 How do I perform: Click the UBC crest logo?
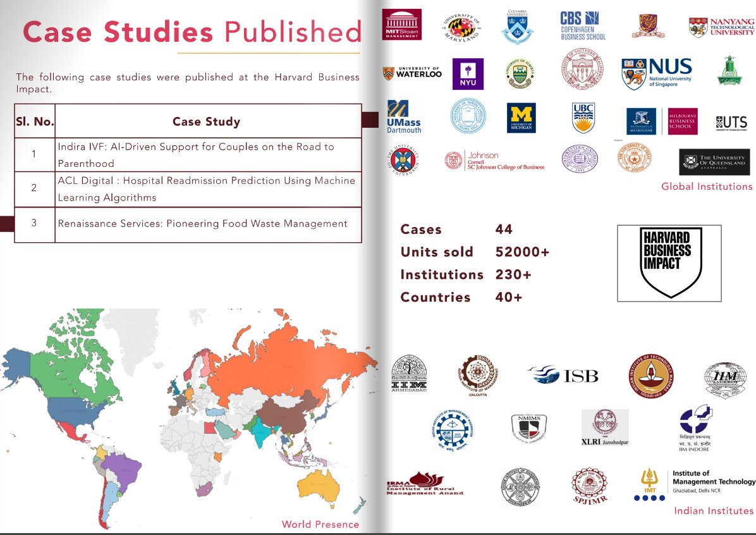[583, 117]
